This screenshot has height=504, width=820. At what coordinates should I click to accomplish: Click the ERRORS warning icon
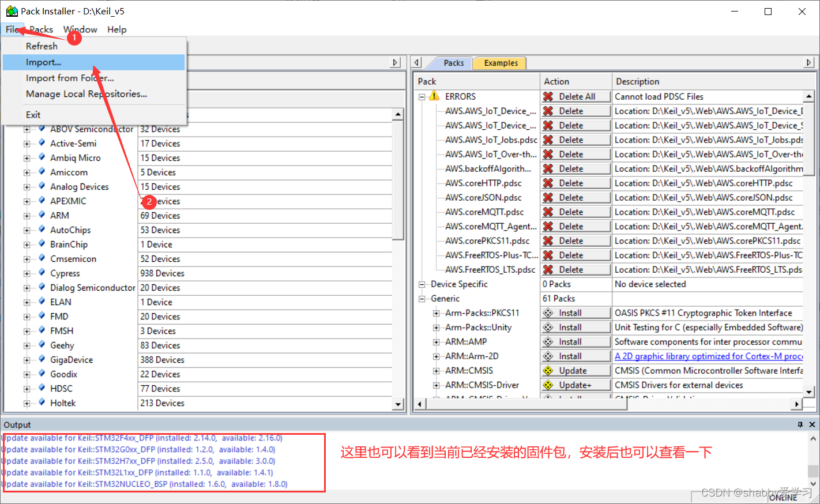[x=434, y=96]
